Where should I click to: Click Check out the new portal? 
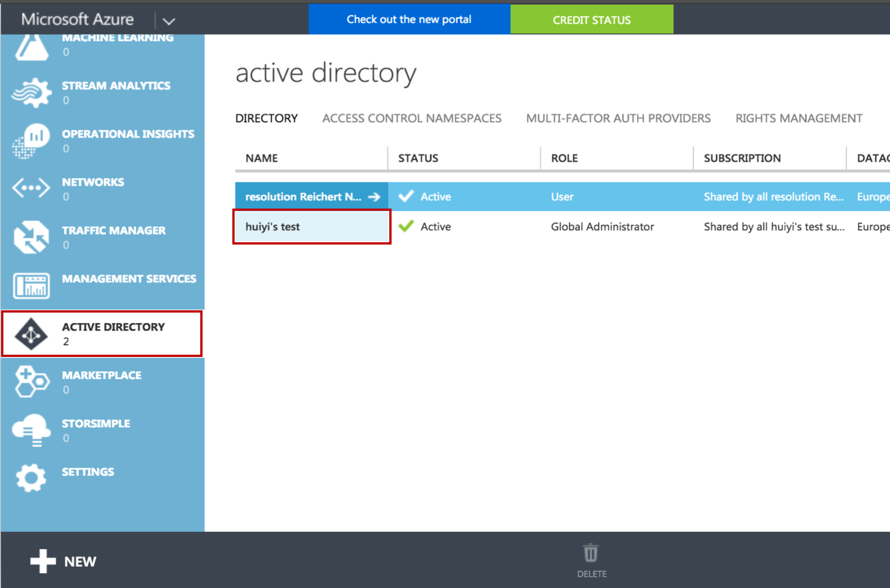[x=409, y=20]
